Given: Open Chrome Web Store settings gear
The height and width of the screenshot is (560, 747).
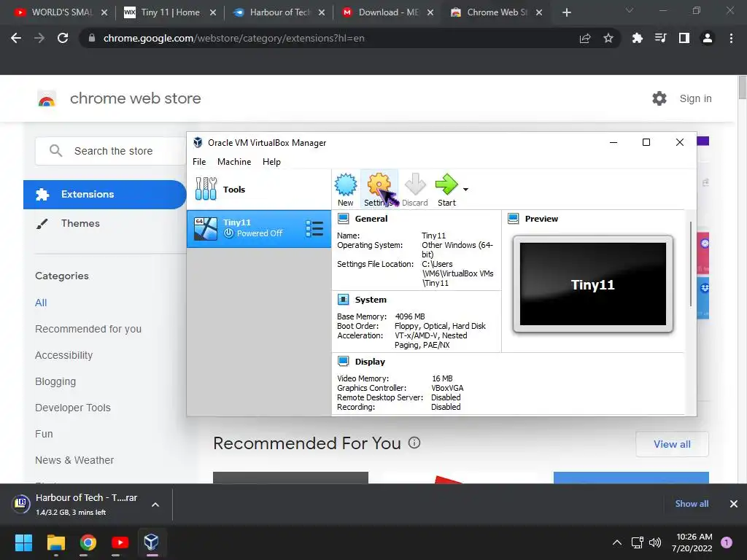Looking at the screenshot, I should [659, 98].
